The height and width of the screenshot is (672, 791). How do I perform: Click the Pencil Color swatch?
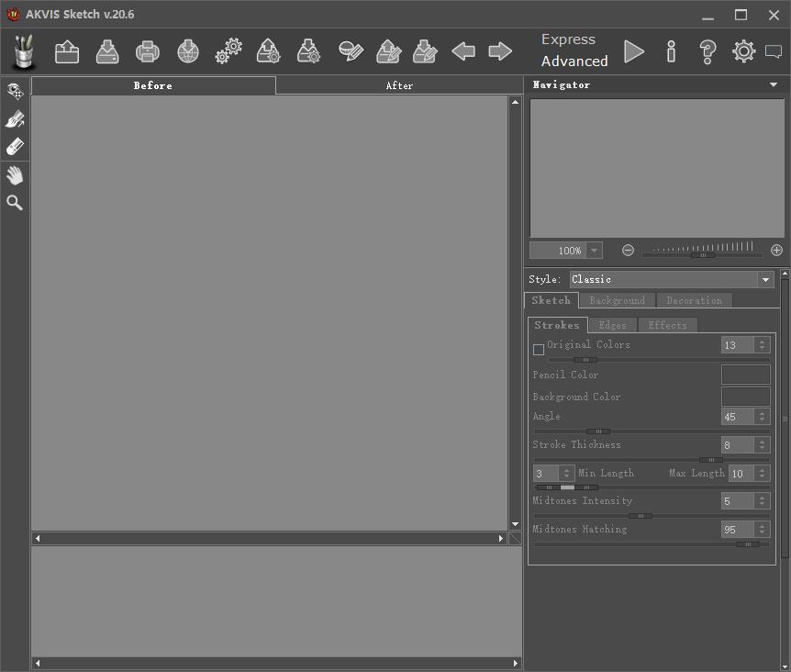[746, 375]
